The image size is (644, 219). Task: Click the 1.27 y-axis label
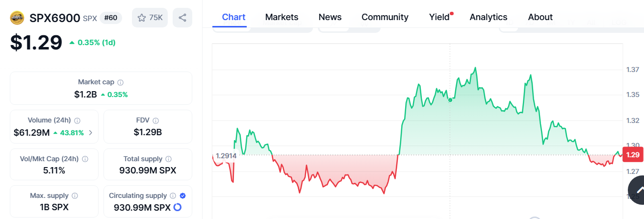click(633, 171)
